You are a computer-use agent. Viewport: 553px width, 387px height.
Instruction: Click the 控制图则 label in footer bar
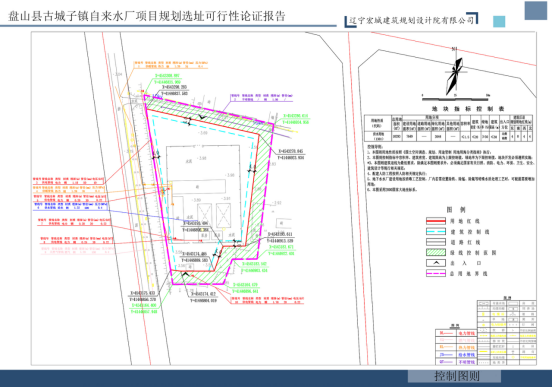pyautogui.click(x=456, y=376)
